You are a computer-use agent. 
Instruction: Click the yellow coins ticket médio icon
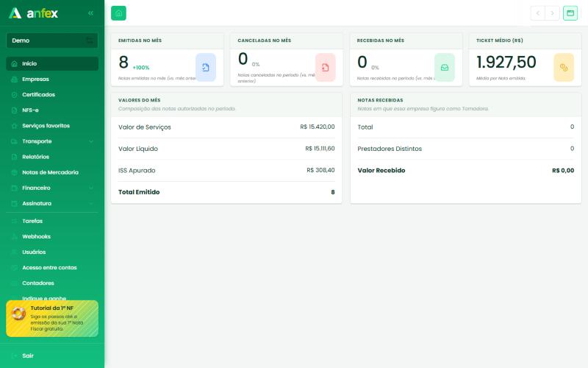click(564, 68)
